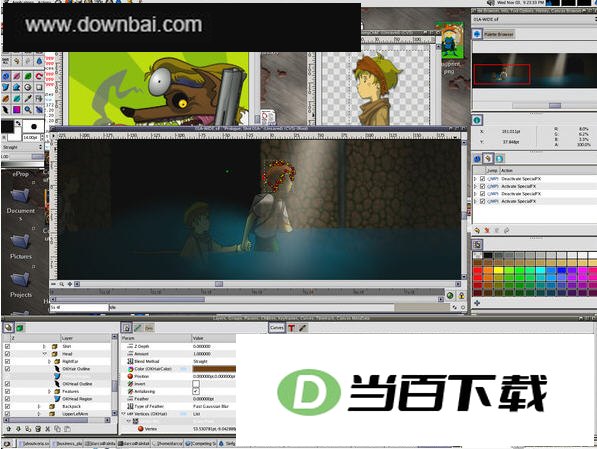Delete the selected layer with trash icon
597x449 pixels.
click(38, 429)
